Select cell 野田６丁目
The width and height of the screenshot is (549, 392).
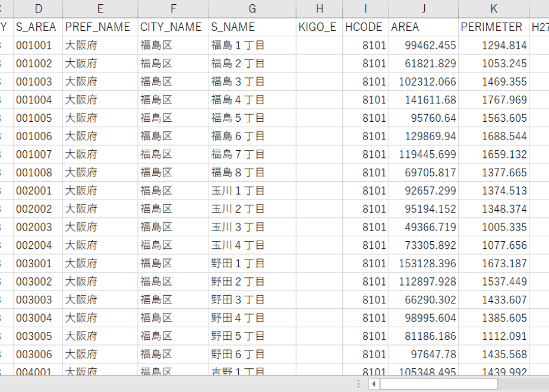point(253,354)
